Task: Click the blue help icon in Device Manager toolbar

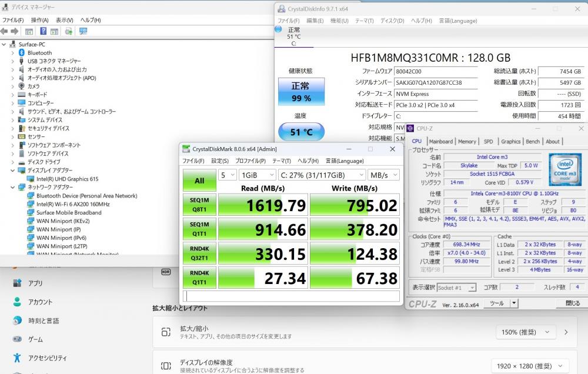Action: click(x=43, y=31)
